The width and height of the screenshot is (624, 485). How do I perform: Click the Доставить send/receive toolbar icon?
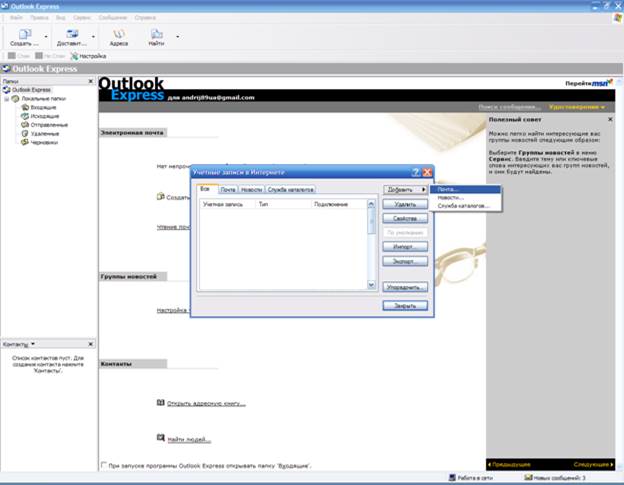pyautogui.click(x=72, y=34)
